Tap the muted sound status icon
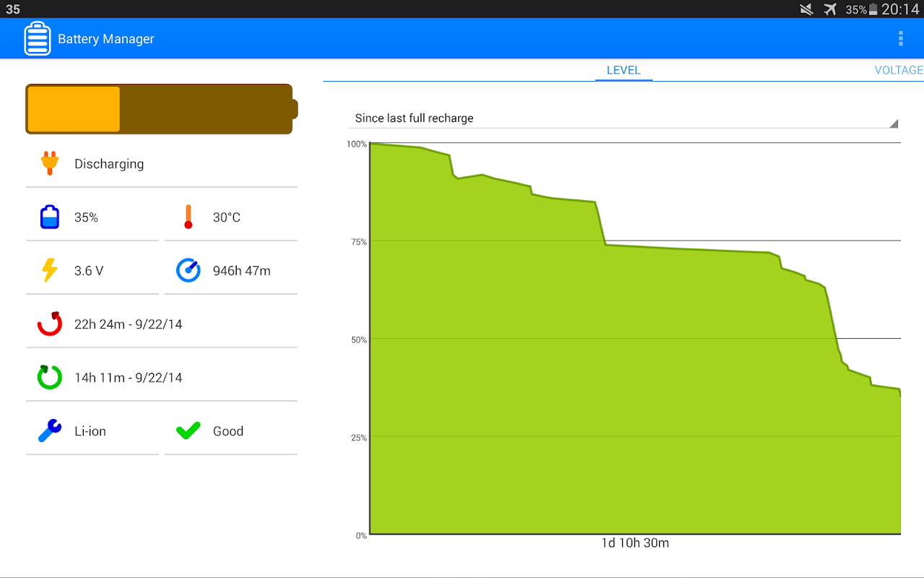This screenshot has width=924, height=578. point(807,9)
